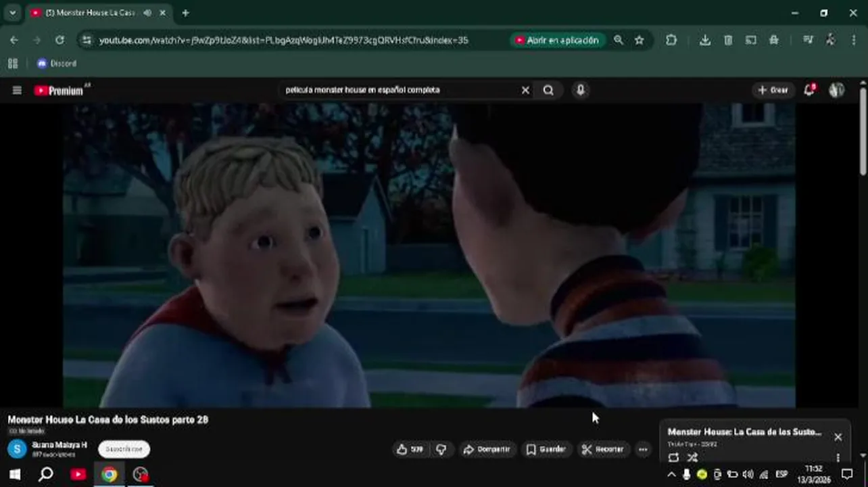868x487 pixels.
Task: Save the video with Guardar
Action: (546, 449)
